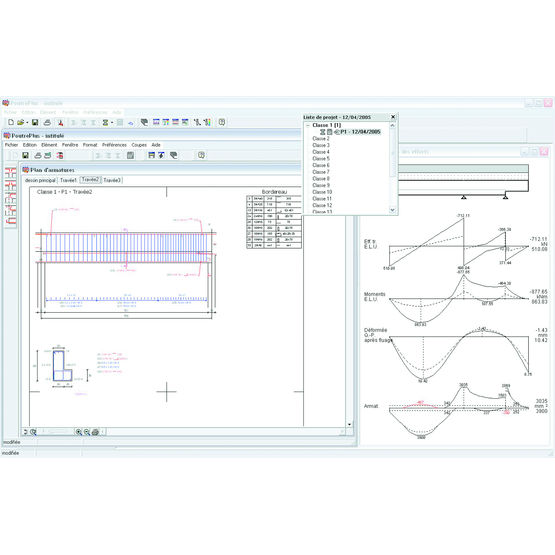The image size is (555, 555).
Task: Click the rainbow-colored scale icon in top toolbar
Action: (x=208, y=122)
